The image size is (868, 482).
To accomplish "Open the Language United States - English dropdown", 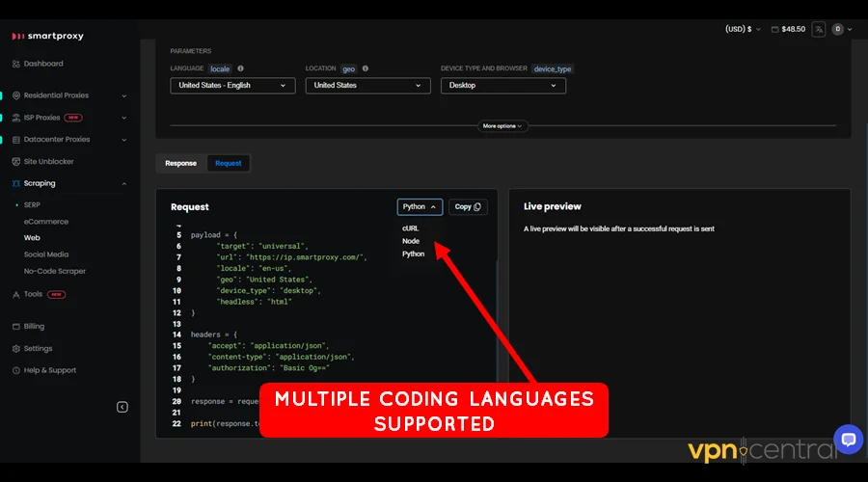I will (232, 85).
